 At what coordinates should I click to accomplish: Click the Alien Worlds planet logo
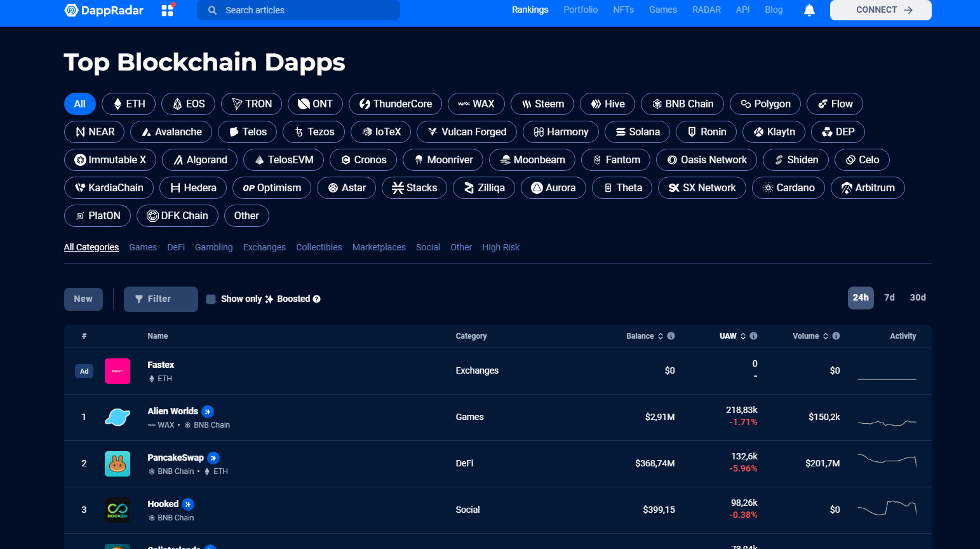117,417
